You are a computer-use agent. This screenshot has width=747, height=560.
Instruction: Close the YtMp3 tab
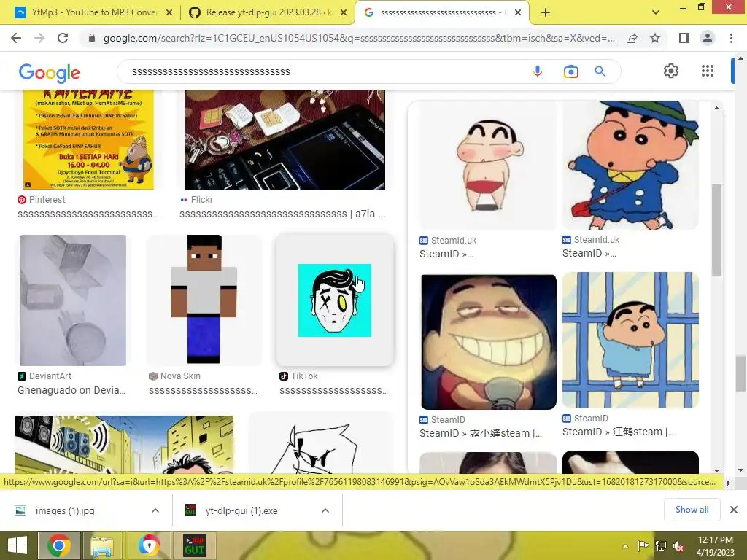coord(169,13)
